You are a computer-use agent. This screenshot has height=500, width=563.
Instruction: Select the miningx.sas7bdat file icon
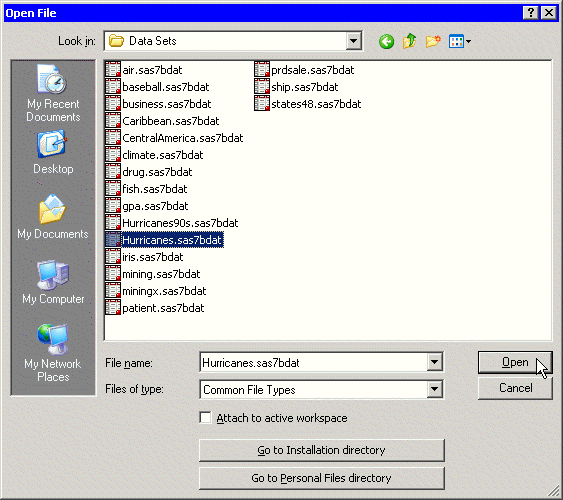click(113, 291)
